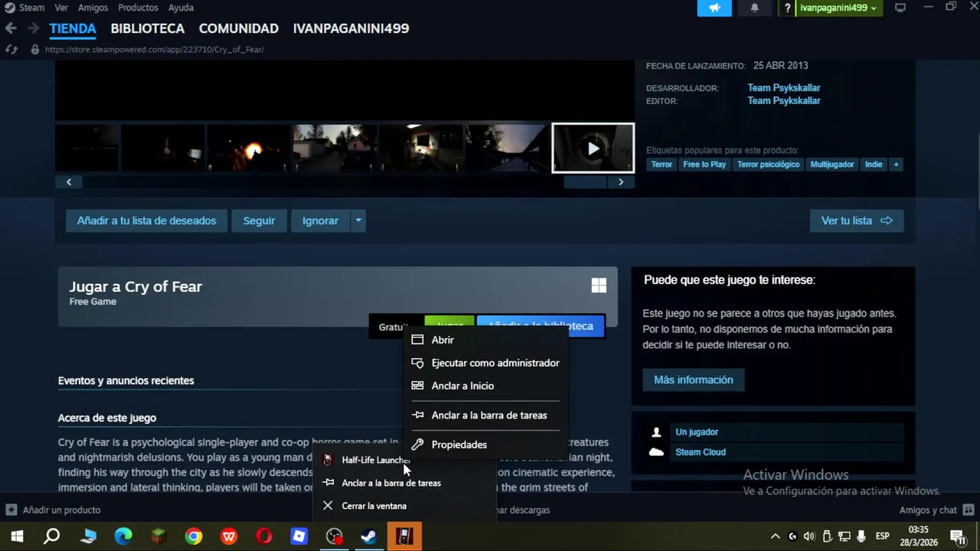The image size is (980, 551).
Task: Open the ivanpaganini499 account dropdown
Action: 838,8
